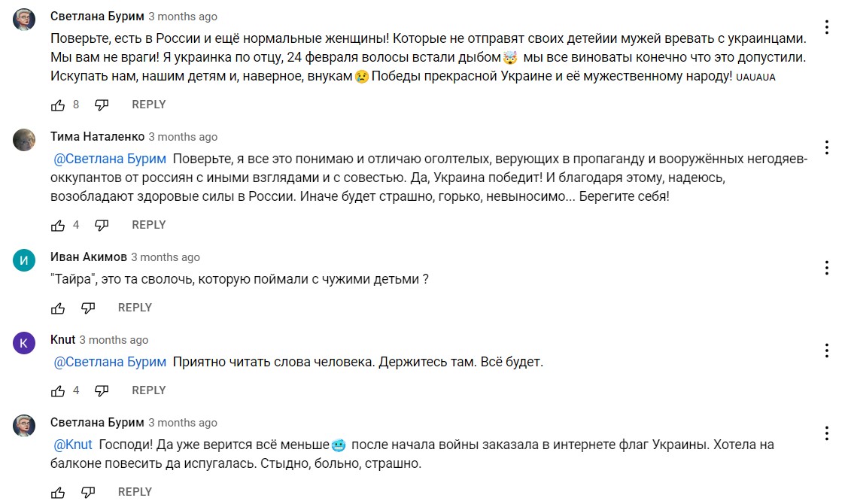This screenshot has height=504, width=848.
Task: Open three-dot menu on Тима Наталенко's comment
Action: pyautogui.click(x=826, y=147)
